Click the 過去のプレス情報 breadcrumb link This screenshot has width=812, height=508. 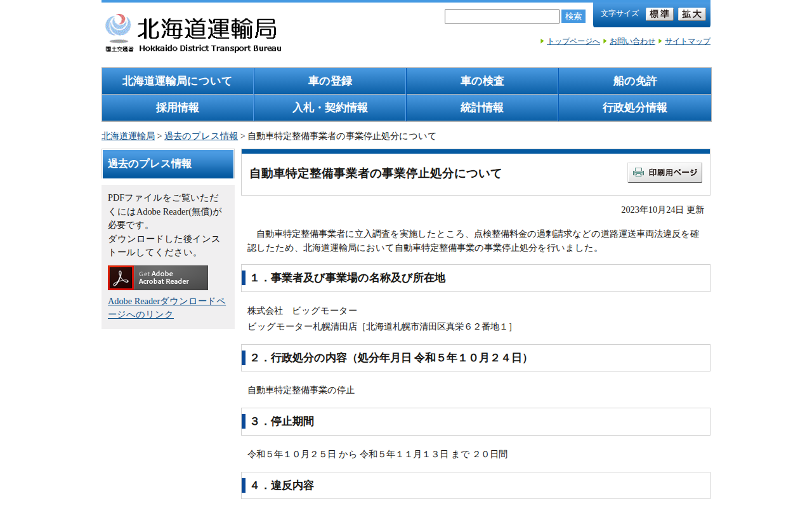[x=201, y=136]
